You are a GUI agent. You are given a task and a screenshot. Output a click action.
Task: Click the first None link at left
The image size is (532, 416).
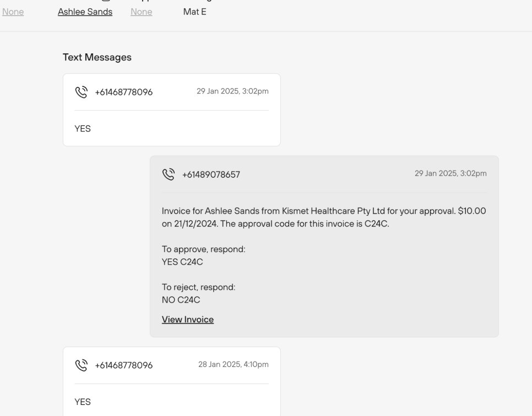tap(13, 12)
